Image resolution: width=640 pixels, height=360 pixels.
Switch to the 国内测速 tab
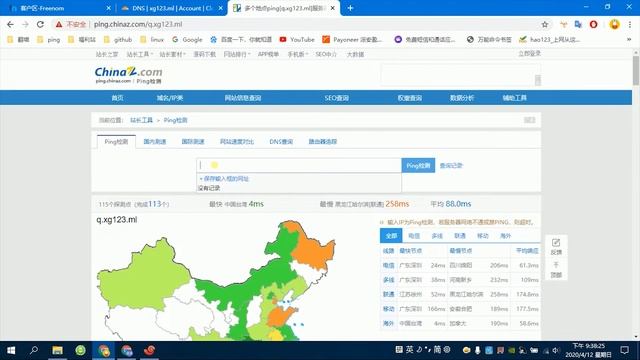tap(155, 142)
